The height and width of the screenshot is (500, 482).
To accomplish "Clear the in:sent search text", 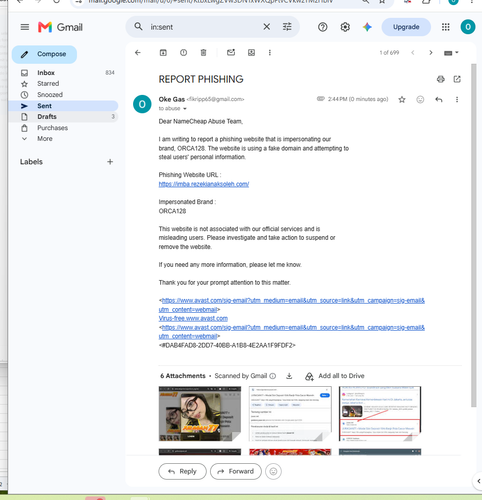I will point(267,27).
